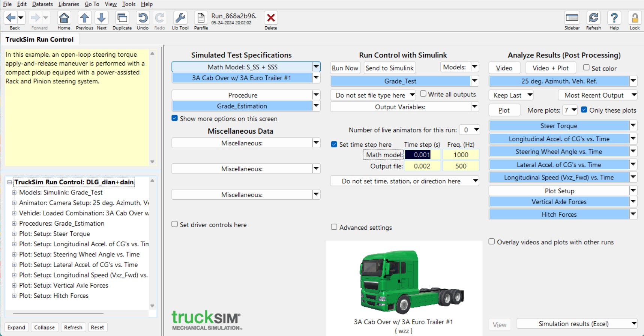This screenshot has height=336, width=644.
Task: Open Simulation results (Excel) dropdown
Action: [577, 324]
